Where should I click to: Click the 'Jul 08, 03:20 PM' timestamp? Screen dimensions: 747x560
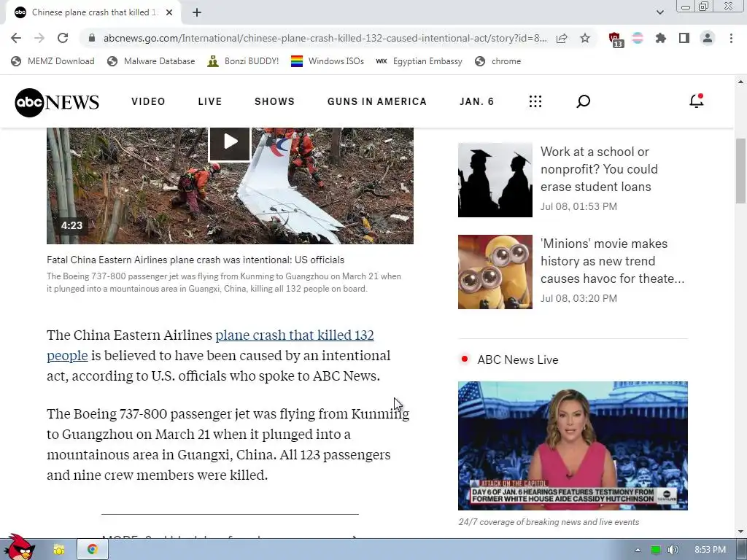click(x=578, y=298)
